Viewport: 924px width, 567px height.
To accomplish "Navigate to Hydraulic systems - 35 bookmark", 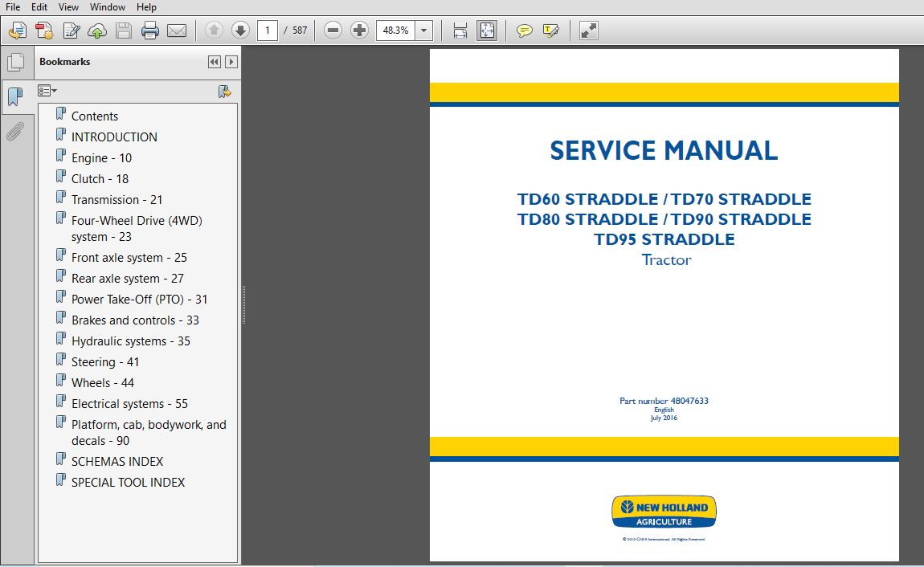I will coord(131,341).
